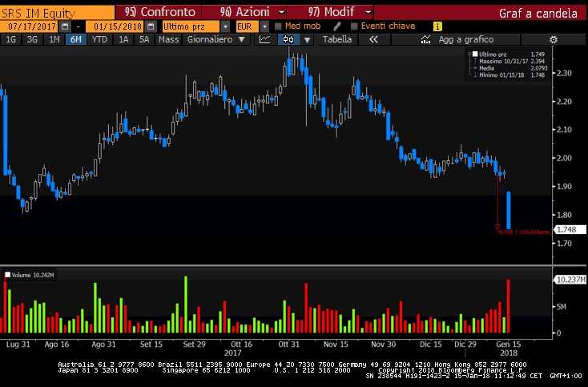
Task: Click the Gen 15 date axis label
Action: point(509,345)
